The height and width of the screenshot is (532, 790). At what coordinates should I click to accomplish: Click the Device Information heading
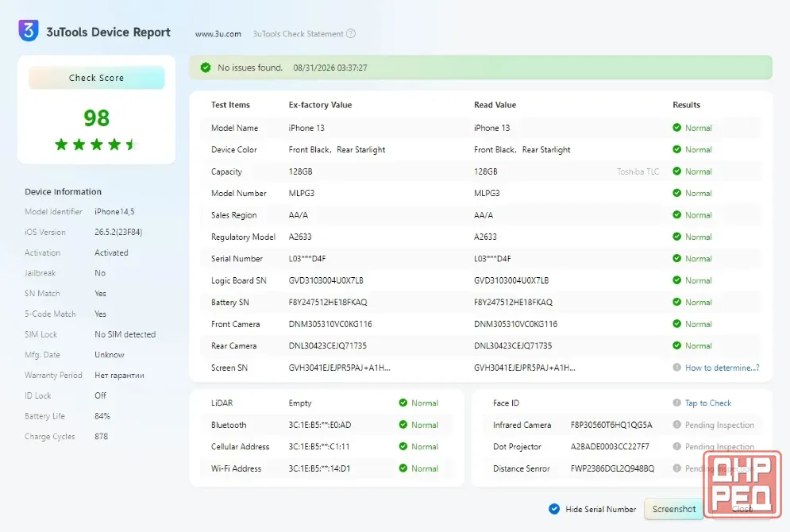tap(63, 191)
